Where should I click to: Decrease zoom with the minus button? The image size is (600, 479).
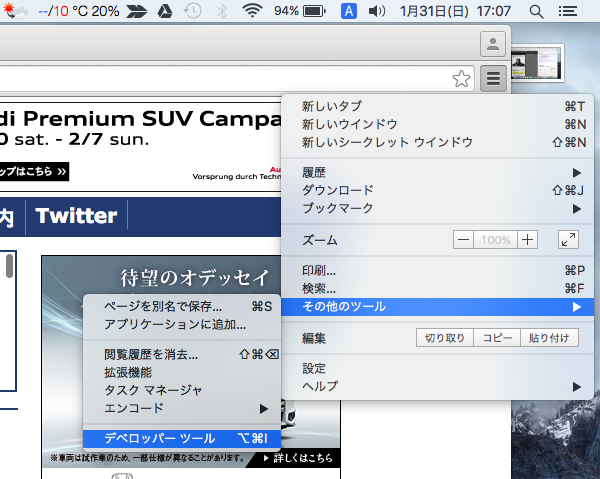coord(463,240)
